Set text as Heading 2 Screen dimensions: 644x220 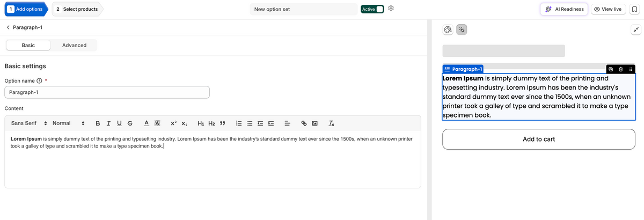[211, 123]
